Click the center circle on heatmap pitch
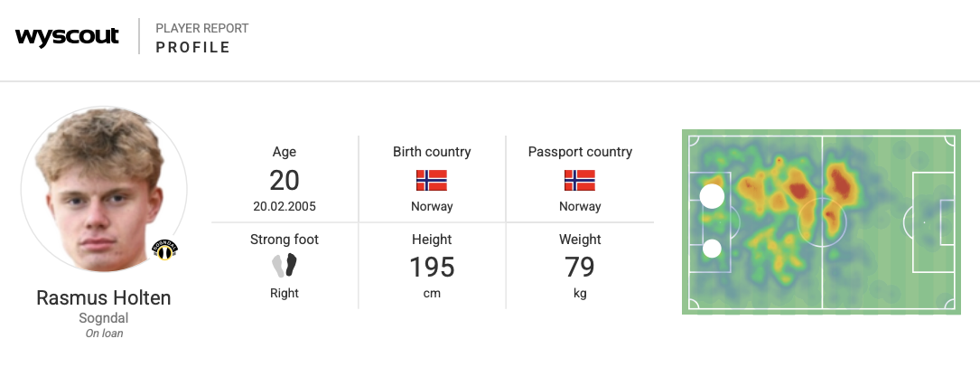Image resolution: width=980 pixels, height=367 pixels. point(822,222)
